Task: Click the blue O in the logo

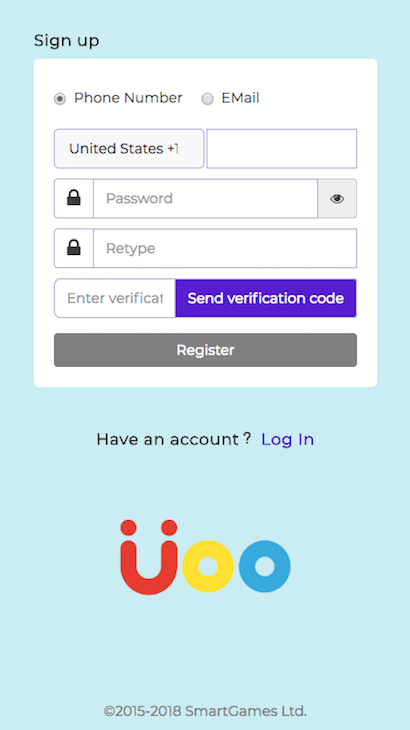Action: (x=265, y=566)
